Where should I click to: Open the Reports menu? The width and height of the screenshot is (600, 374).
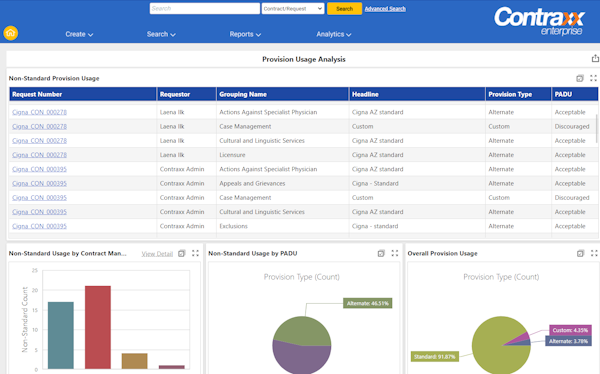245,34
